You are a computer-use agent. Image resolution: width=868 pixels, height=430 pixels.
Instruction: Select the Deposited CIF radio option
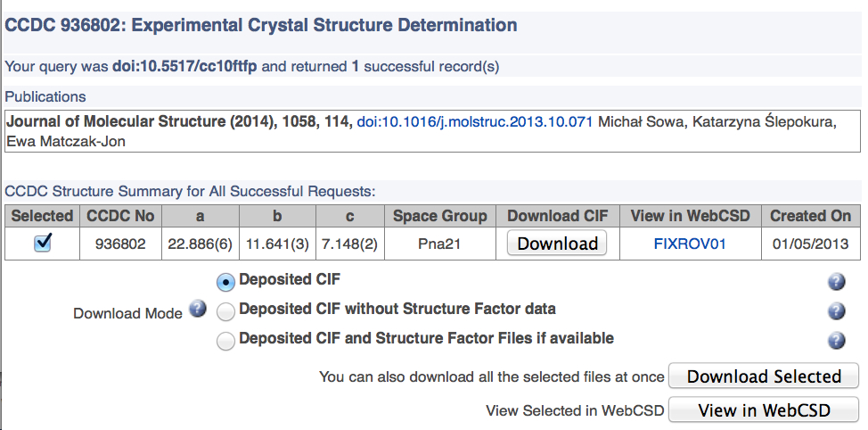(x=226, y=282)
